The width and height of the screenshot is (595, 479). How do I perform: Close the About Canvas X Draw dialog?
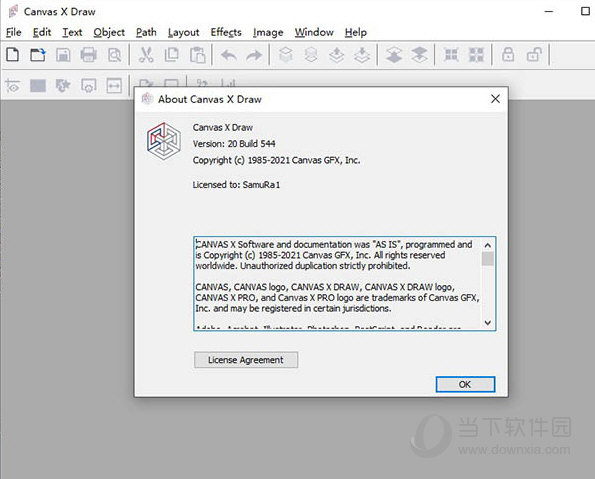coord(495,99)
